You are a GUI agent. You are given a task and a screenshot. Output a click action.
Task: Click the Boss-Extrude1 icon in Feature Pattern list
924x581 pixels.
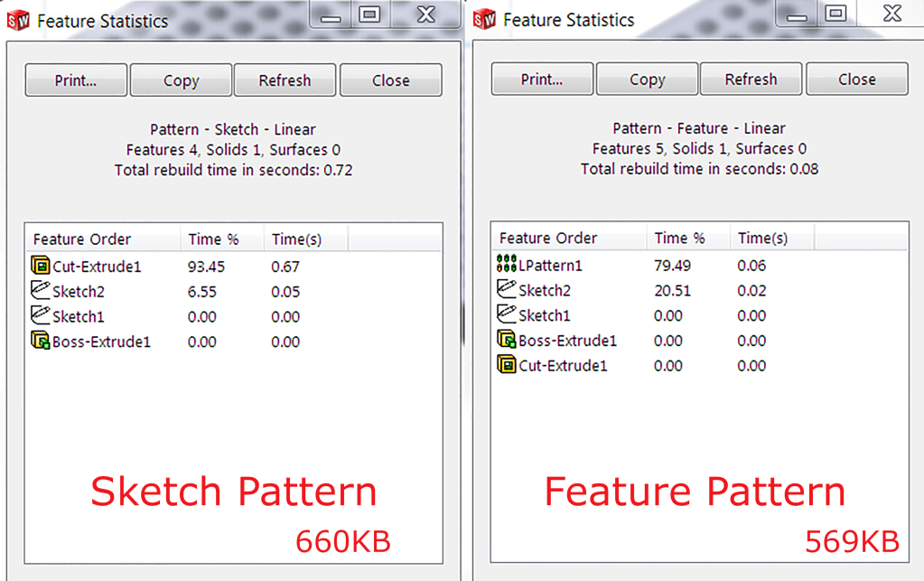pos(507,340)
